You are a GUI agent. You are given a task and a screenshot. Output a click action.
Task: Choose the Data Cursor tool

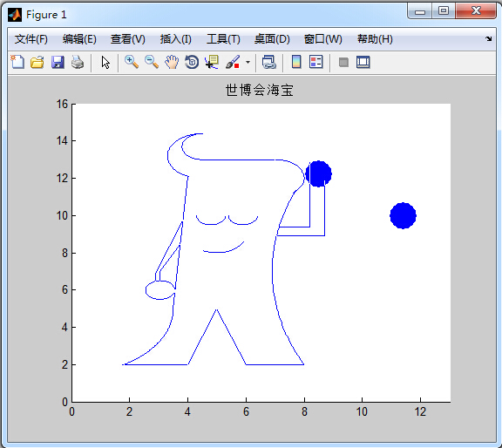212,62
